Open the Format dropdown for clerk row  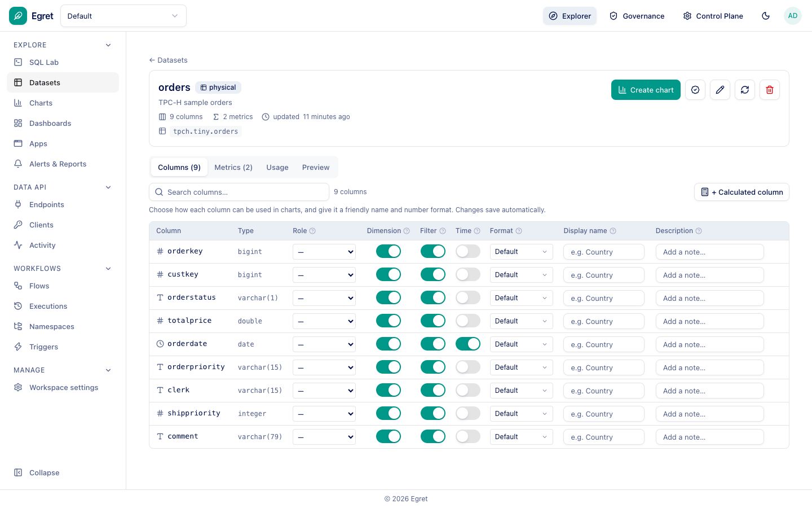coord(522,391)
